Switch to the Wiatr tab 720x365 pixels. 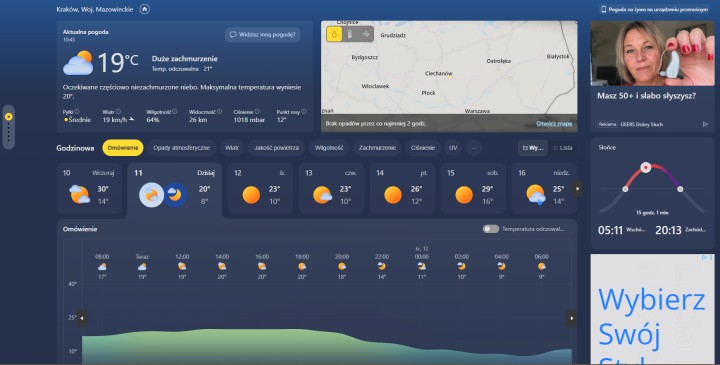232,148
